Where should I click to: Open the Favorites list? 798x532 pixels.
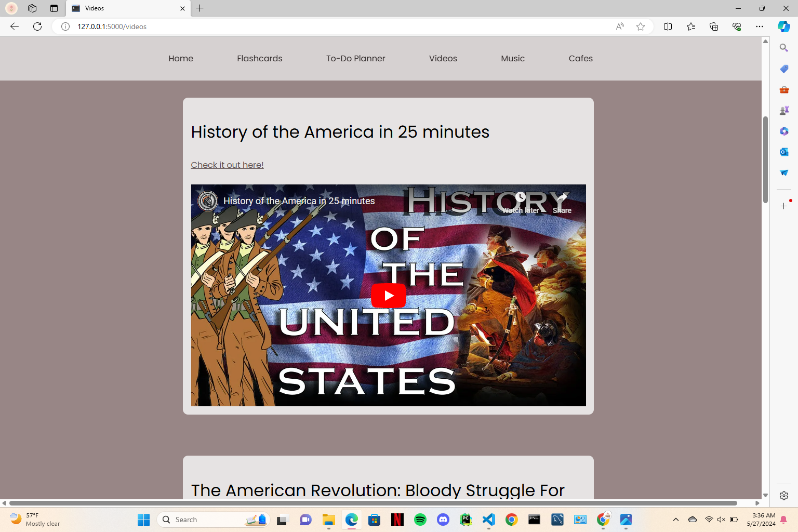(691, 26)
